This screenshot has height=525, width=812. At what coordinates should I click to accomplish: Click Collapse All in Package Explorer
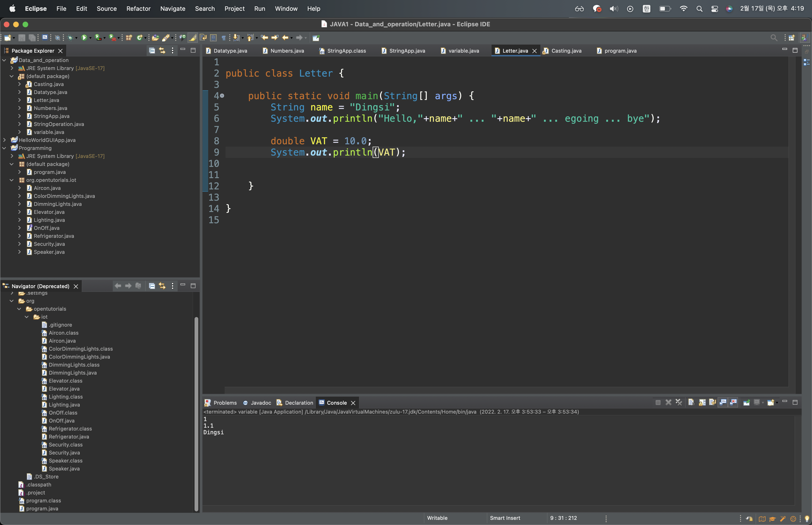coord(152,51)
